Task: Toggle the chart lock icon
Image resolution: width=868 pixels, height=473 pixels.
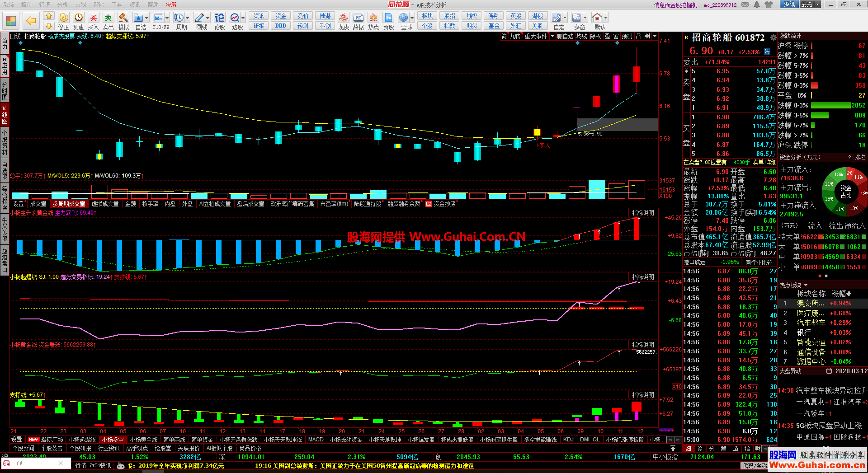Action: click(638, 36)
